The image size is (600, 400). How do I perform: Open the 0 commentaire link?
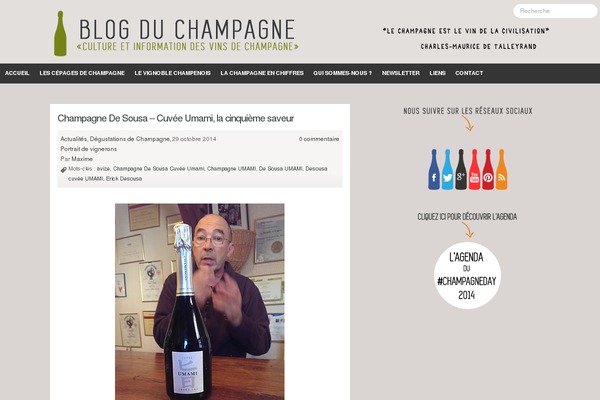319,139
